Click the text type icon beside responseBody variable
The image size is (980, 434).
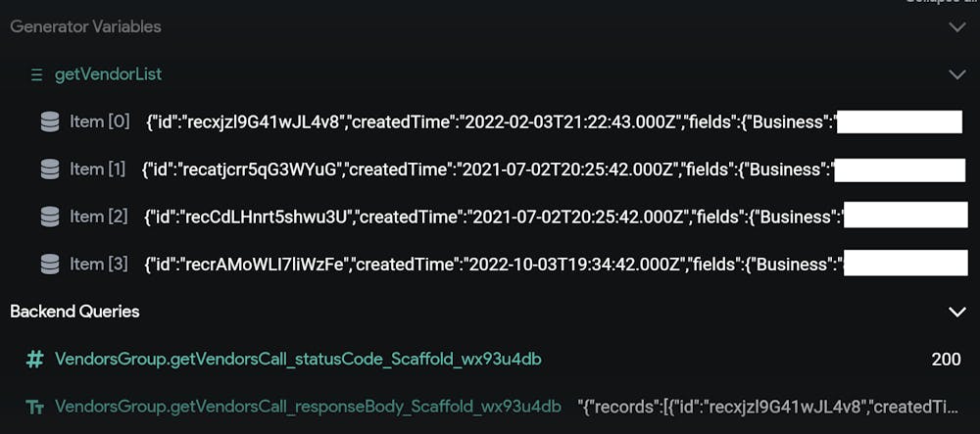point(35,408)
